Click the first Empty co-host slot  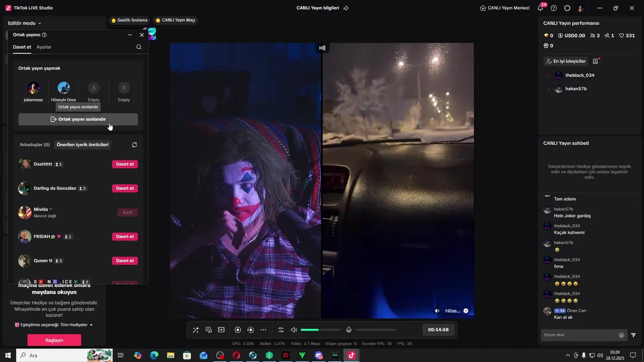[94, 88]
